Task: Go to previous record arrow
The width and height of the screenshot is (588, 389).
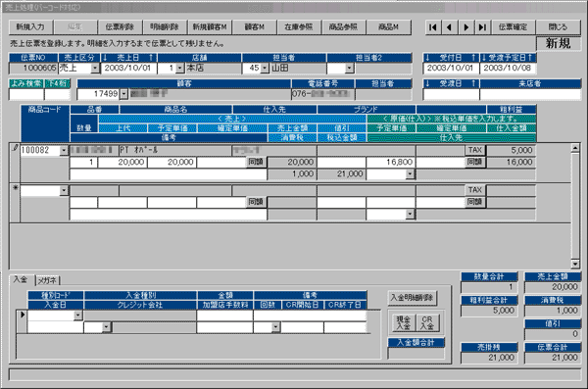Action: pyautogui.click(x=449, y=27)
